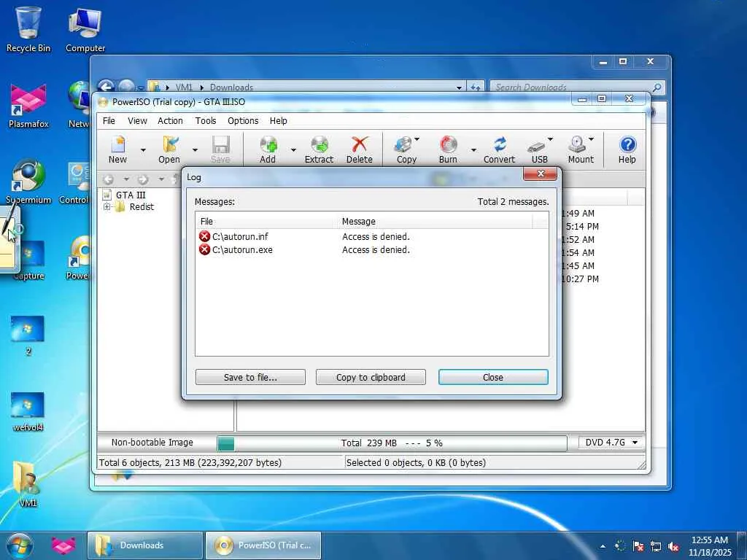The height and width of the screenshot is (560, 747).
Task: Click the red Delete toolbar icon
Action: click(359, 149)
